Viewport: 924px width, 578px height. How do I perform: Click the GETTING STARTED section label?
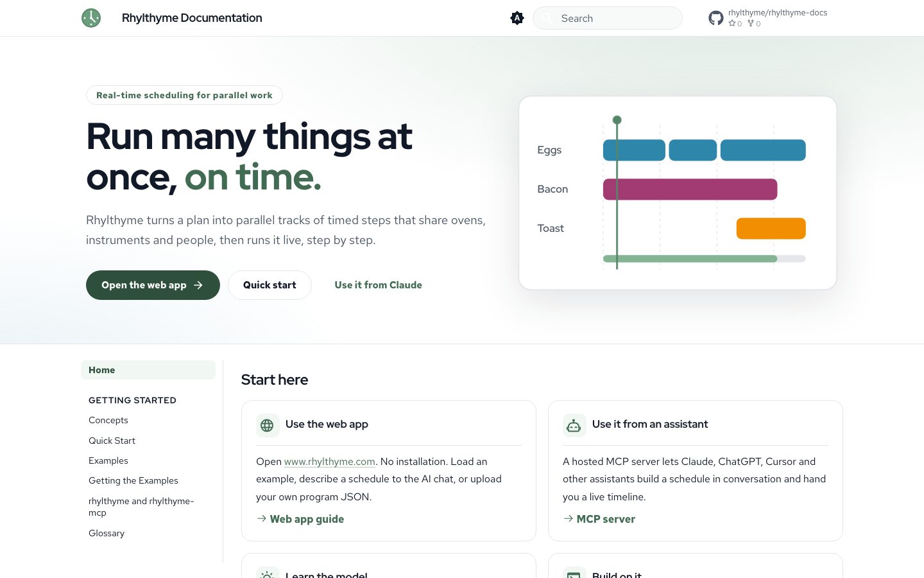tap(132, 400)
